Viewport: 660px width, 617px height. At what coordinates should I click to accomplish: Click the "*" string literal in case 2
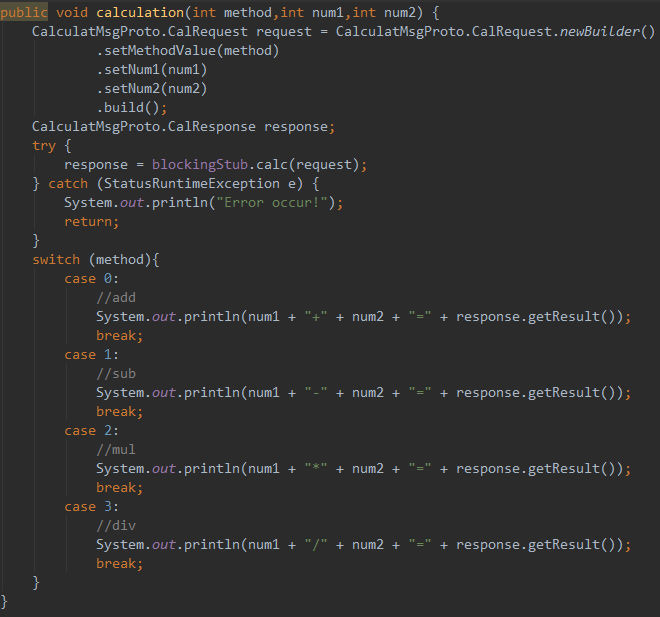point(316,469)
